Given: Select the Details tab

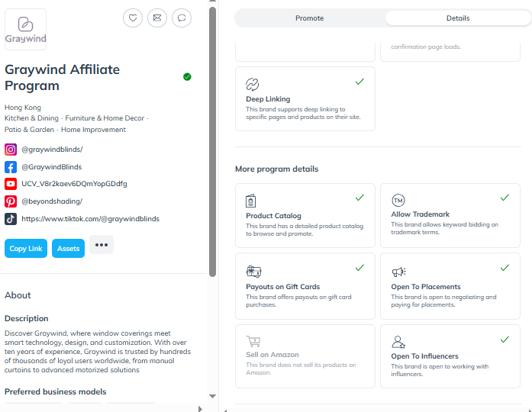Looking at the screenshot, I should (458, 18).
